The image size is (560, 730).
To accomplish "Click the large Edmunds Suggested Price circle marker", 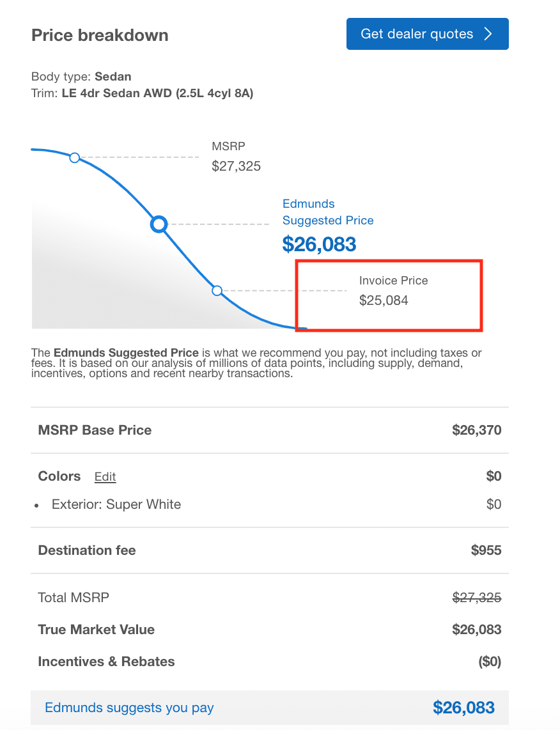I will click(x=159, y=224).
